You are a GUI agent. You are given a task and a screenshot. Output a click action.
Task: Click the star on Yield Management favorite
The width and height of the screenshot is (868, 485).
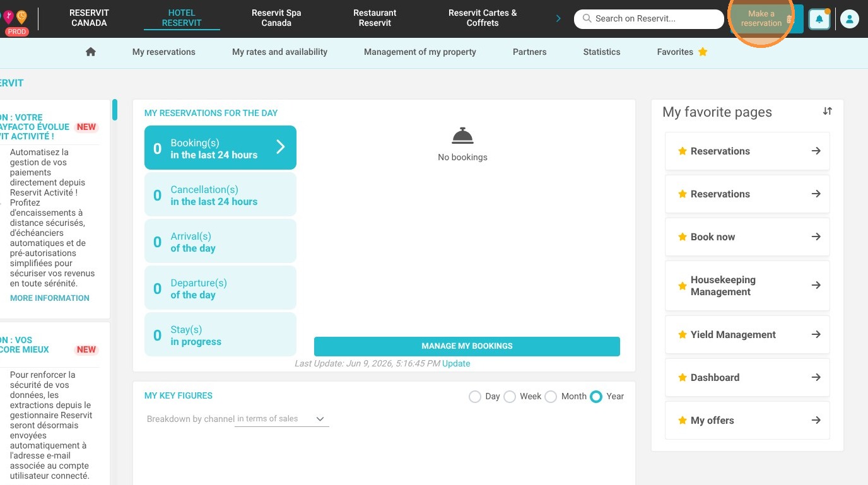[x=682, y=335]
